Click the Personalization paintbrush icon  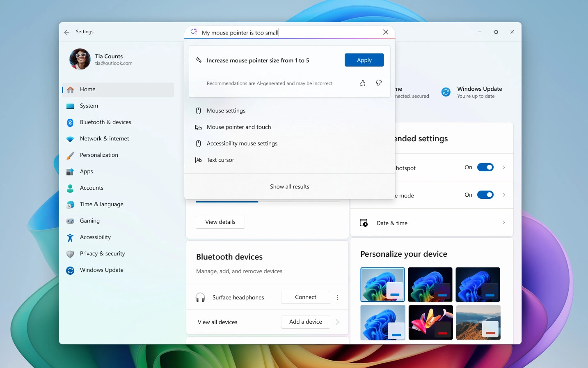tap(70, 155)
